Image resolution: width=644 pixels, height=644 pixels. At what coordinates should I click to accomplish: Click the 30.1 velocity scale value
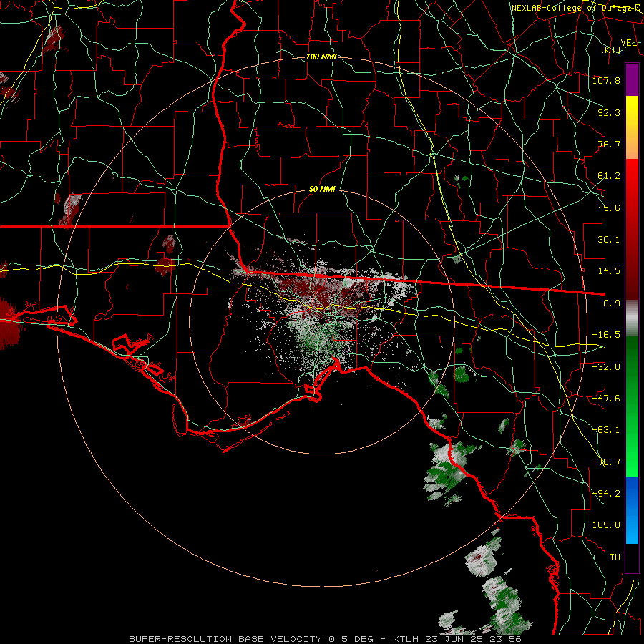pos(609,240)
